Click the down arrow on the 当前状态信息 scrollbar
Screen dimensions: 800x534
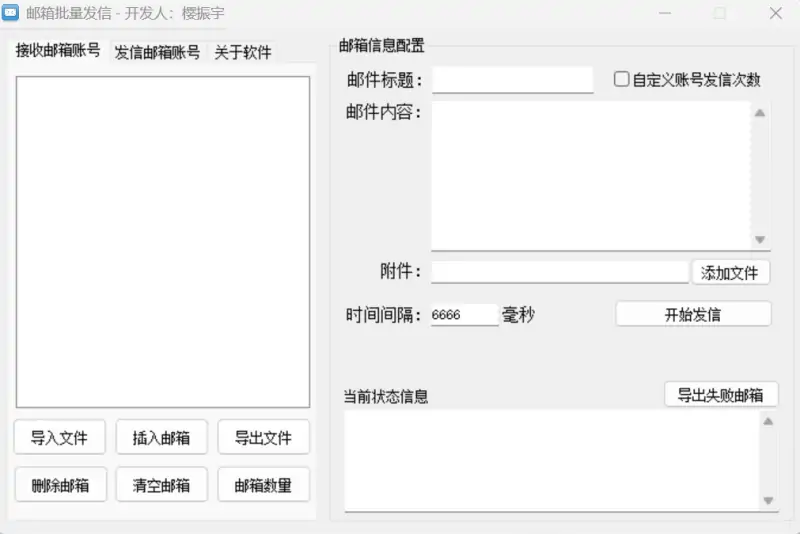click(x=768, y=500)
